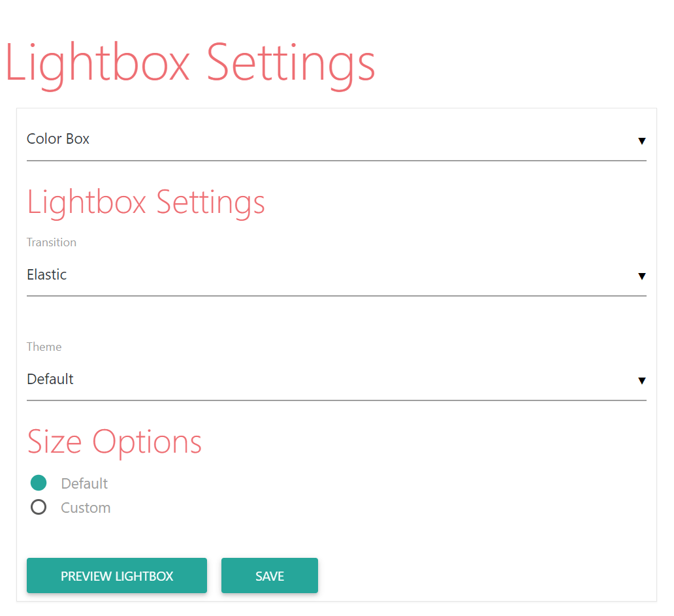Click the arrow beside Theme Default
The height and width of the screenshot is (616, 674).
pos(641,381)
